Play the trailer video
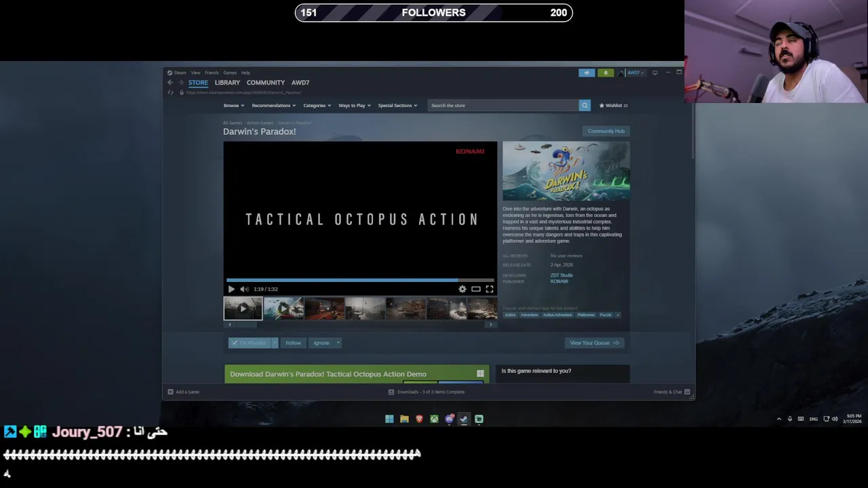Image resolution: width=868 pixels, height=488 pixels. [x=231, y=289]
